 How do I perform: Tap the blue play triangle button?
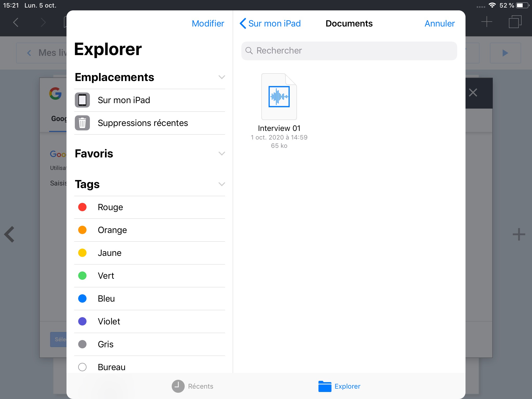point(505,53)
